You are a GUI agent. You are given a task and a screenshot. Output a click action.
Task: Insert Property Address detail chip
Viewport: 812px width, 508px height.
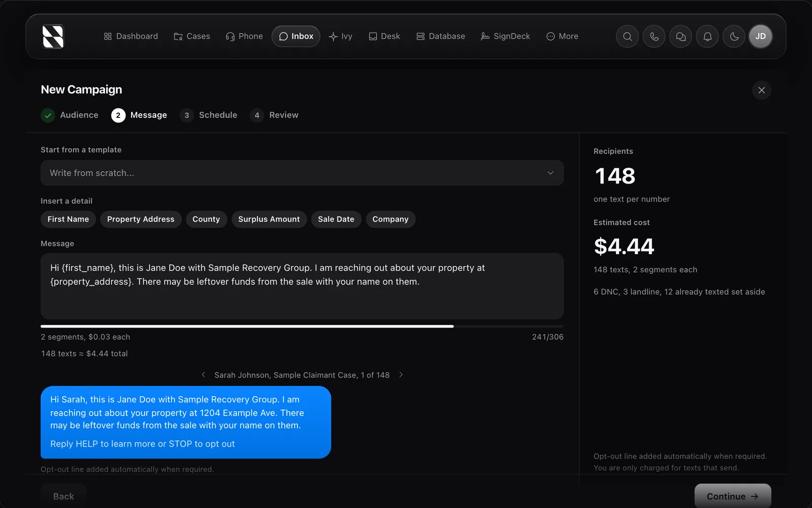(x=141, y=219)
